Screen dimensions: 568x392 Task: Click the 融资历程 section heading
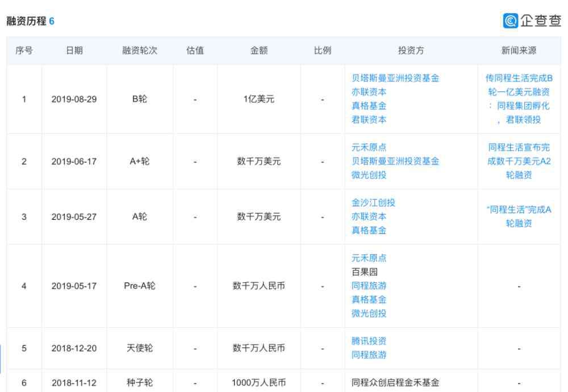pyautogui.click(x=27, y=21)
